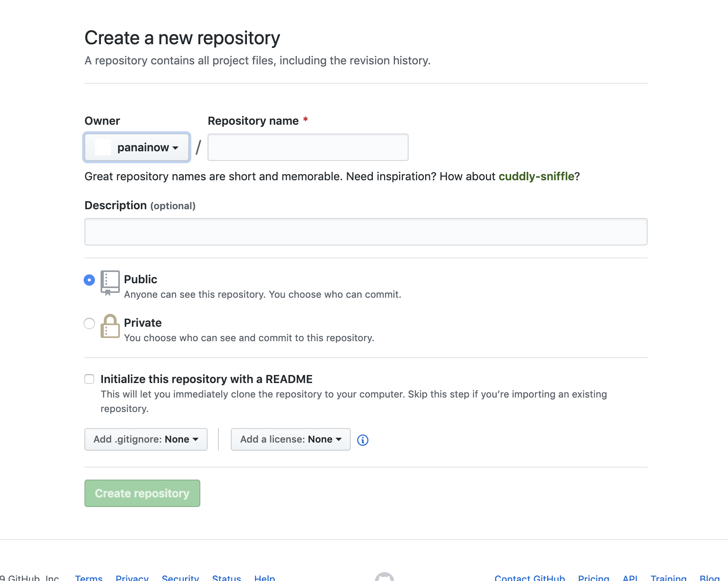This screenshot has height=581, width=728.
Task: Open the Add a license dropdown
Action: 291,439
